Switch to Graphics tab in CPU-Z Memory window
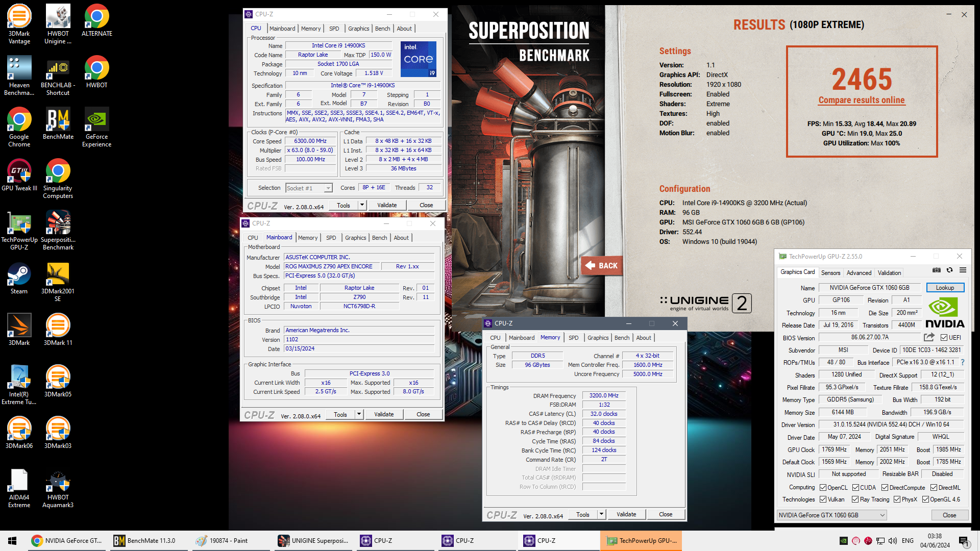 pos(598,338)
